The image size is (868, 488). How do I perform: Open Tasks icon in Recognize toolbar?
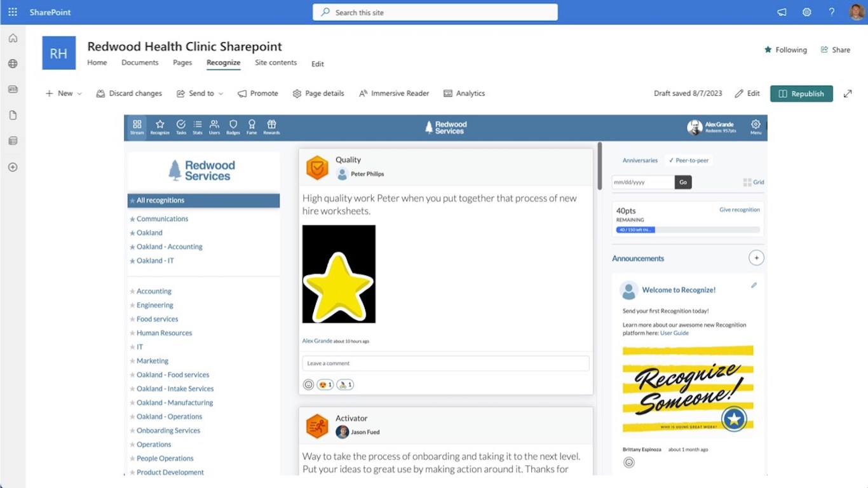click(181, 127)
